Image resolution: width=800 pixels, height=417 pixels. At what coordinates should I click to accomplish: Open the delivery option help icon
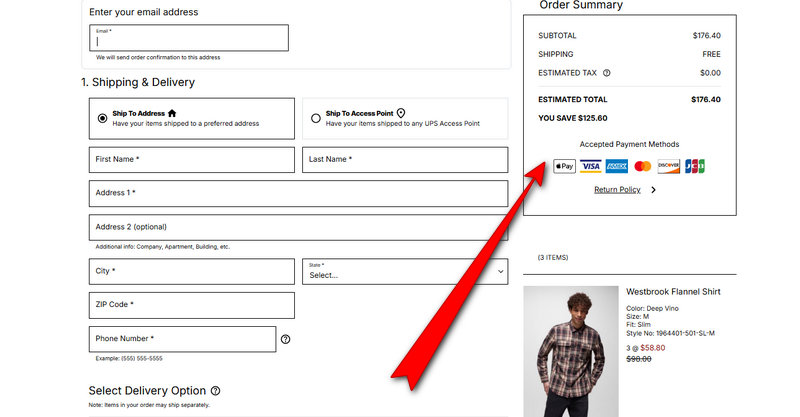(215, 391)
